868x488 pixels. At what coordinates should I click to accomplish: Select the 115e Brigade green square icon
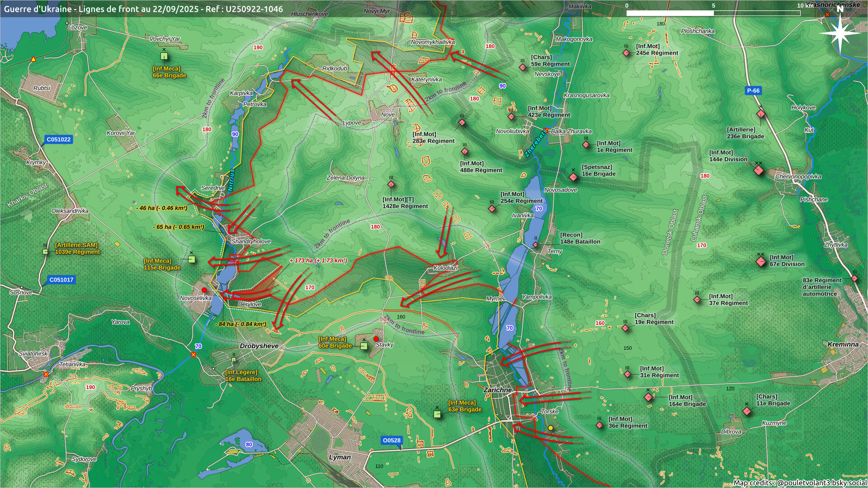pos(192,259)
